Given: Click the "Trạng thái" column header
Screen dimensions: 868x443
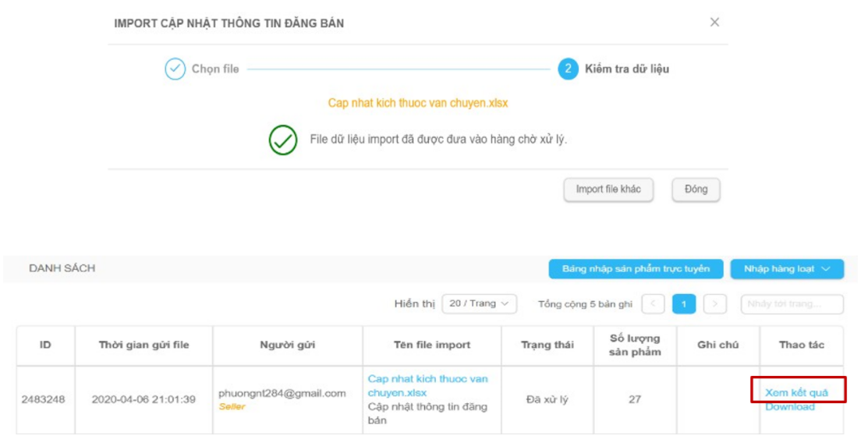Looking at the screenshot, I should (547, 346).
